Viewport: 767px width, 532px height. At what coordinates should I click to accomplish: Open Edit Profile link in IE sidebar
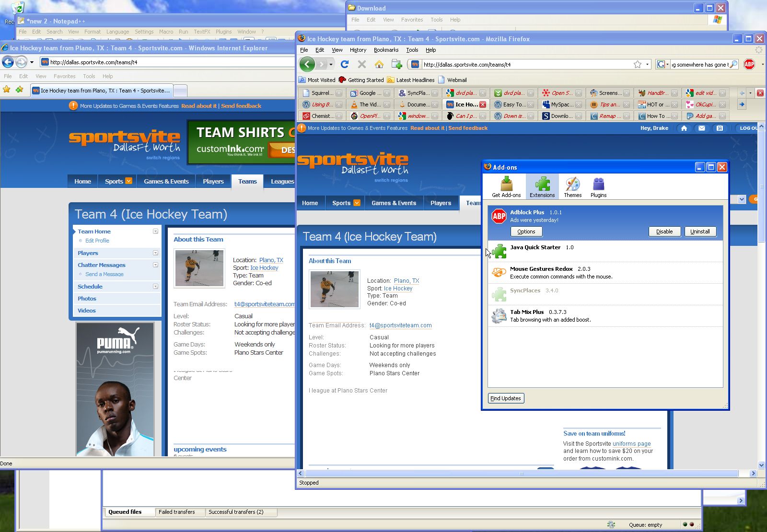(x=97, y=241)
